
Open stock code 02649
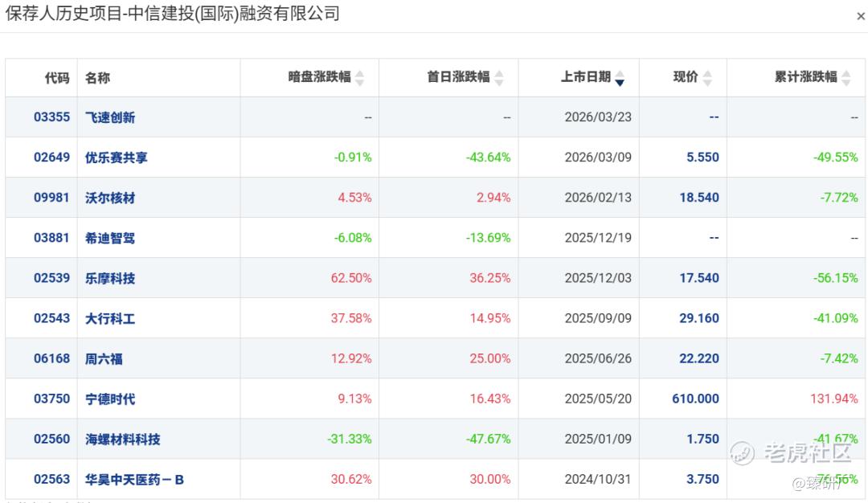[51, 157]
